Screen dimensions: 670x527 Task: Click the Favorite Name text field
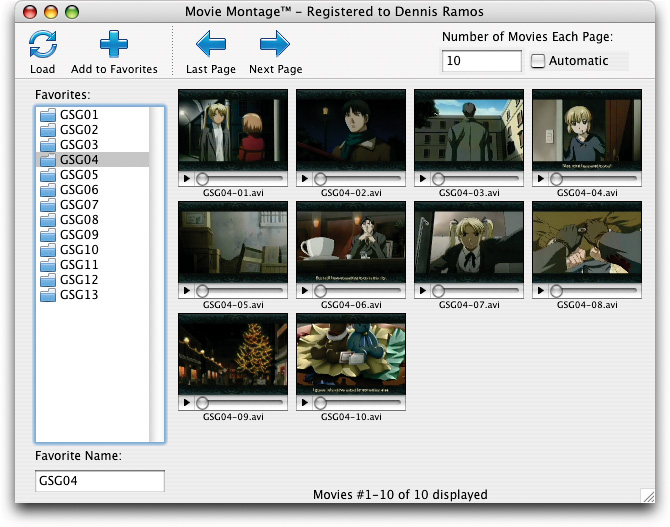pyautogui.click(x=100, y=481)
